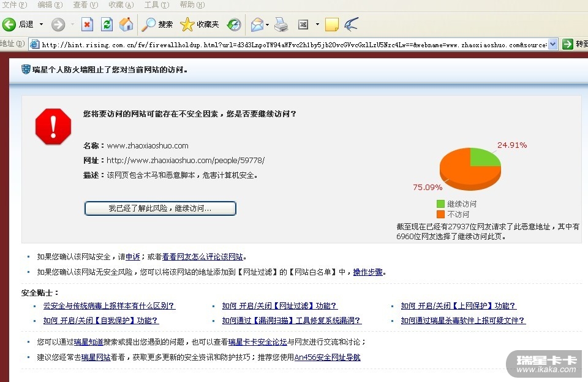Click the 75.09% percentage label
The height and width of the screenshot is (382, 588).
[x=428, y=187]
